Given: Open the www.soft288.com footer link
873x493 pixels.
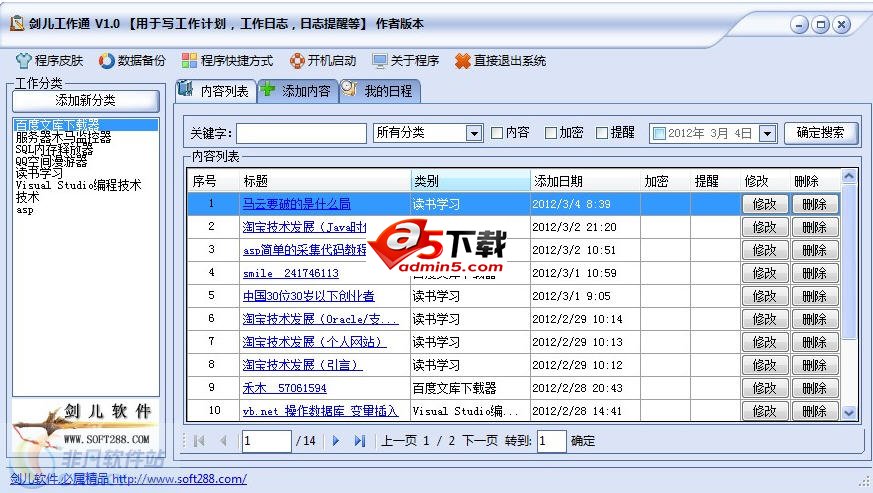Looking at the screenshot, I should coord(179,479).
